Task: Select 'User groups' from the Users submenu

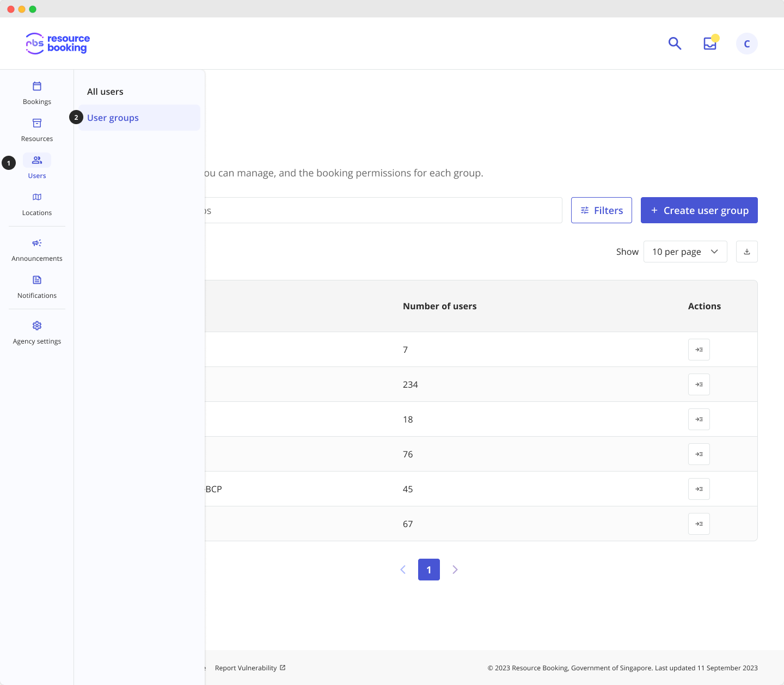Action: (x=113, y=118)
